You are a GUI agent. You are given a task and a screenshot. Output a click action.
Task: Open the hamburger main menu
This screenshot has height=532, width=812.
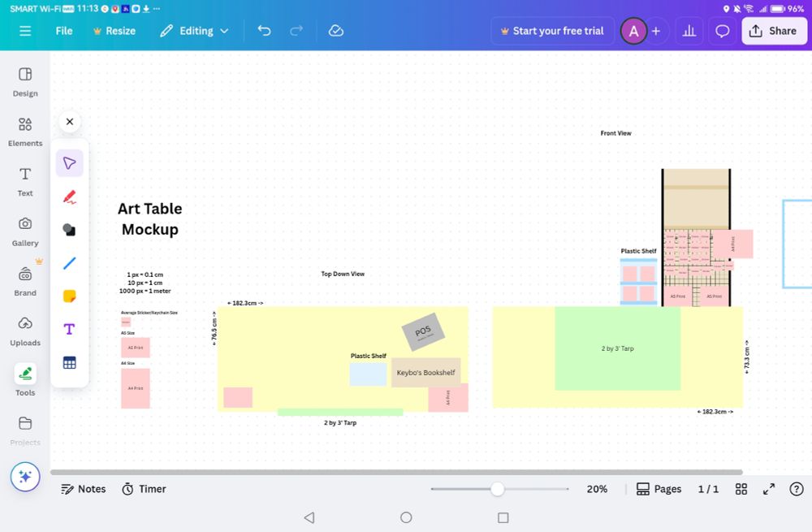[x=25, y=31]
